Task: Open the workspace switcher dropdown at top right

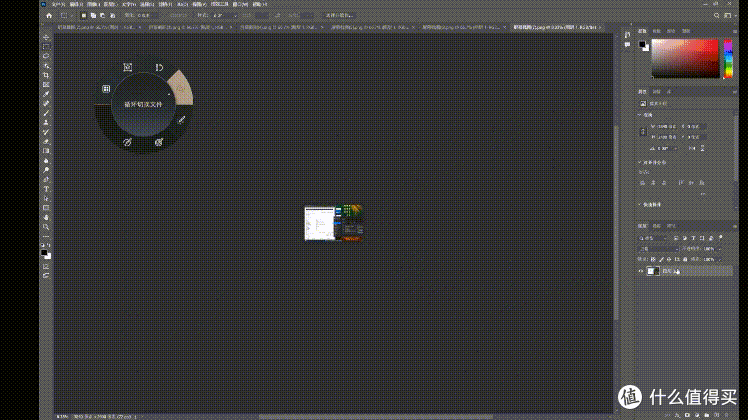Action: tap(728, 15)
